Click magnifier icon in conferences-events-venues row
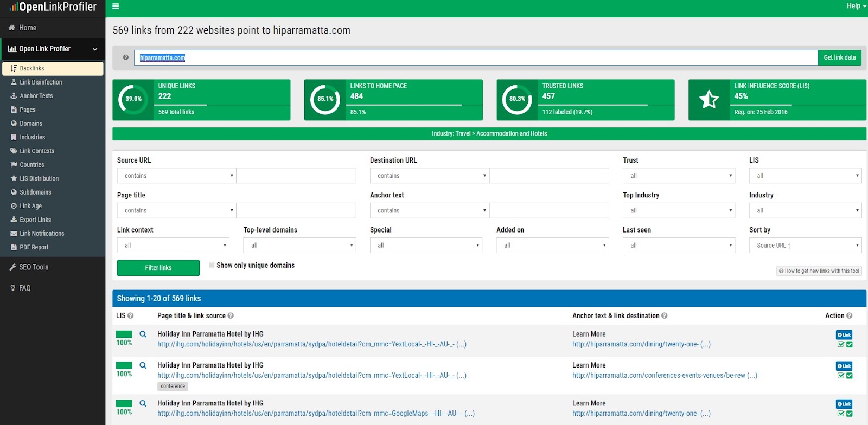The width and height of the screenshot is (868, 425). pos(143,365)
